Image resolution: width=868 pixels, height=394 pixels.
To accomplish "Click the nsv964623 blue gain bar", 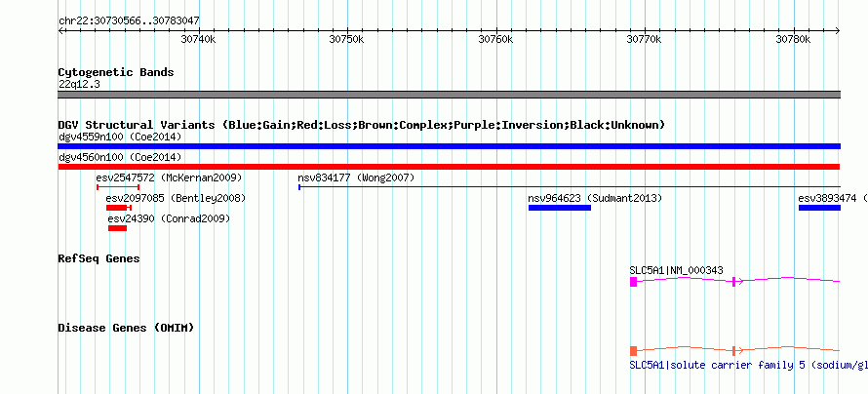I will 560,208.
